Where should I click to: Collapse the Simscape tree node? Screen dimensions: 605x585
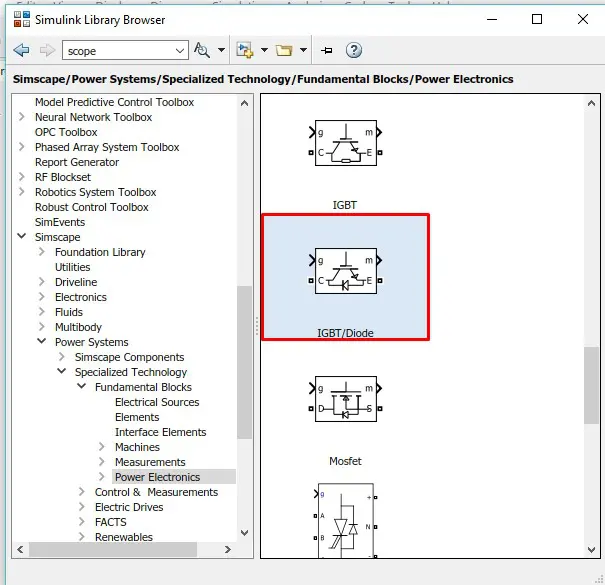(x=22, y=237)
